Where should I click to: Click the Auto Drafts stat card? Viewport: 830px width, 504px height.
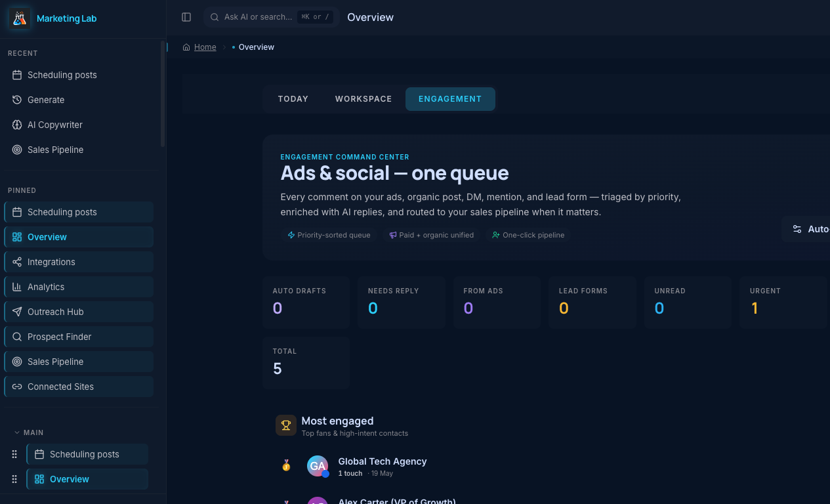[x=306, y=303]
